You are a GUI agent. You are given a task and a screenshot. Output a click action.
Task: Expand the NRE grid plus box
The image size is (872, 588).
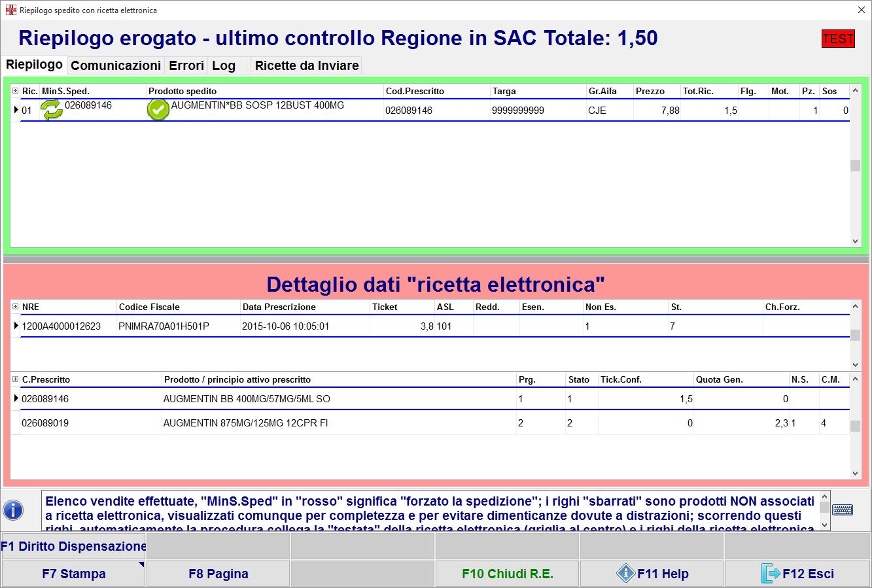[15, 307]
